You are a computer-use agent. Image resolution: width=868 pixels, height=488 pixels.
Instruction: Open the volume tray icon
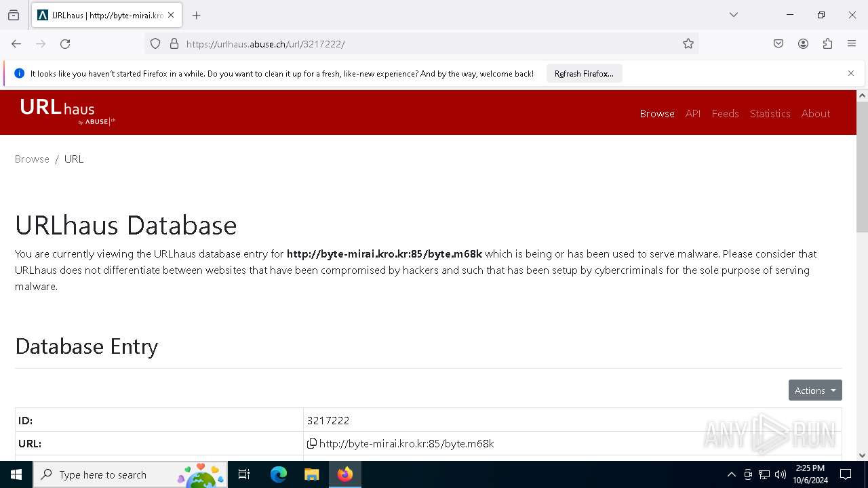[x=781, y=474]
